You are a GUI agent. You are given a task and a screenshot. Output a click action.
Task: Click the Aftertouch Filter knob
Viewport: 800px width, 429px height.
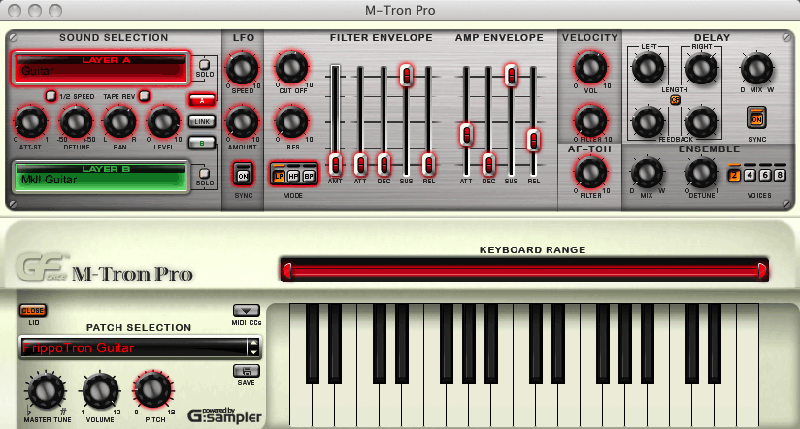pos(591,172)
